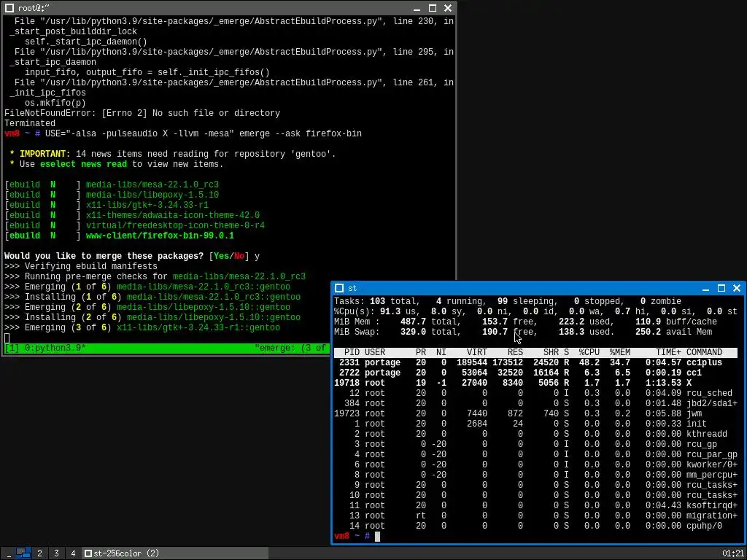
Task: Click the st-256color (2) taskbar entry
Action: pos(175,553)
